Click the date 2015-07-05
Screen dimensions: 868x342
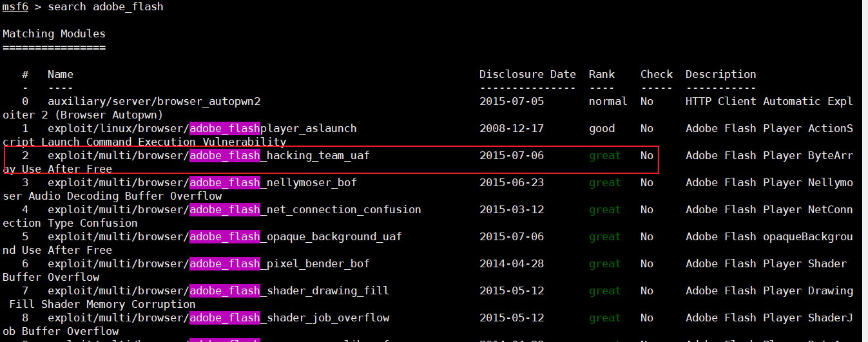pyautogui.click(x=512, y=101)
